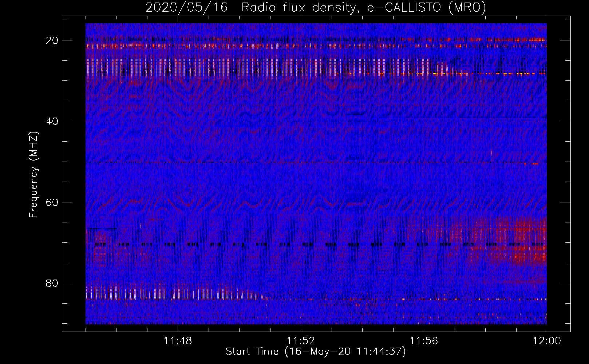
Task: Click the '11:56' time tick label
Action: (424, 341)
